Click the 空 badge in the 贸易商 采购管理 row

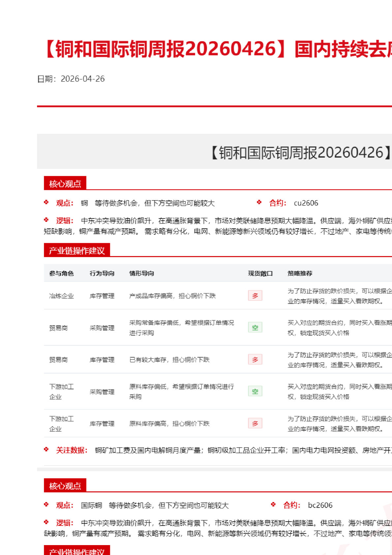[255, 327]
